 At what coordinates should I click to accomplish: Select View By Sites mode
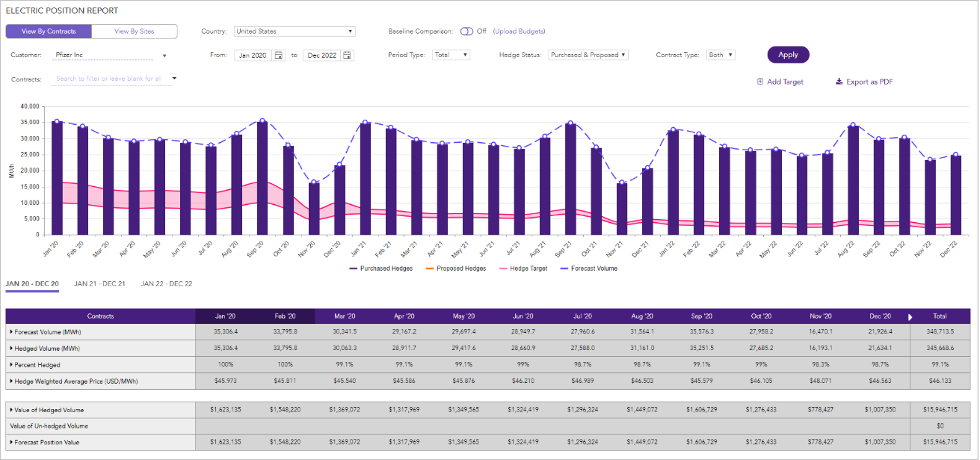click(135, 31)
